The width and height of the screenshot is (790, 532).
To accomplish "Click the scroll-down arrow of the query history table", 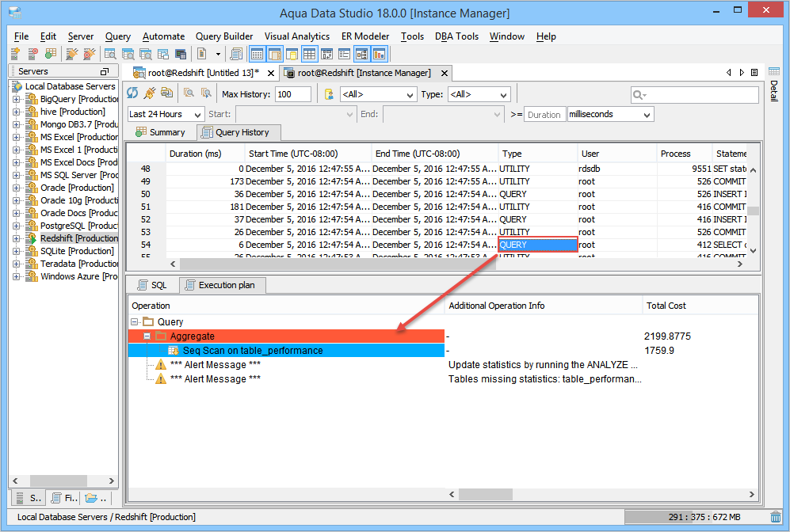I will coord(754,251).
